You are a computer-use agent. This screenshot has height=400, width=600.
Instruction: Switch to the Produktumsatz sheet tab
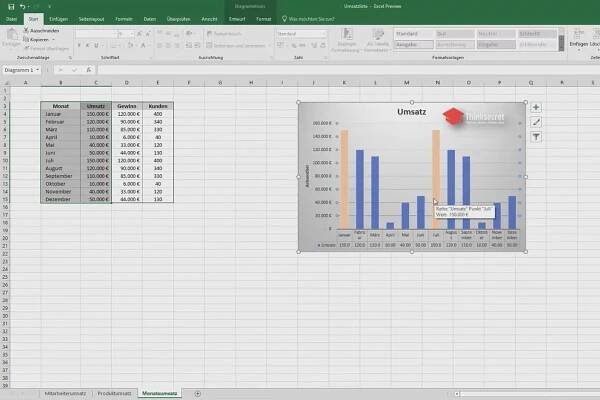pos(116,393)
